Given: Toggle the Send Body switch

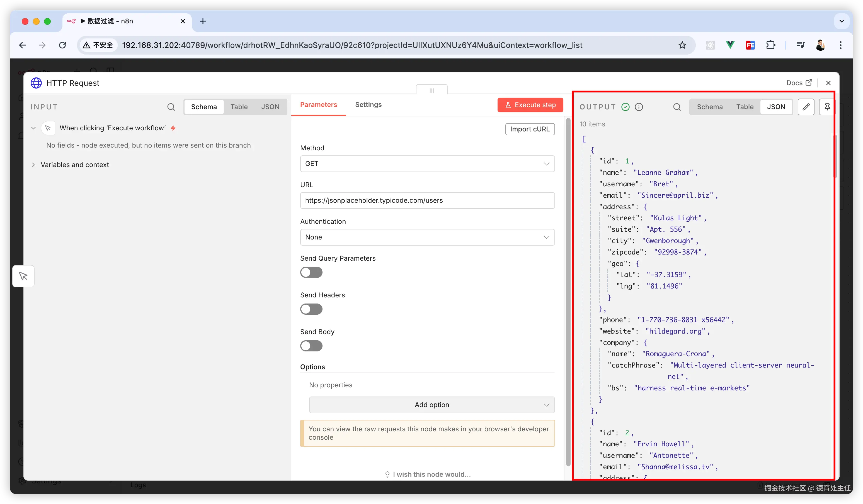Looking at the screenshot, I should pos(311,346).
